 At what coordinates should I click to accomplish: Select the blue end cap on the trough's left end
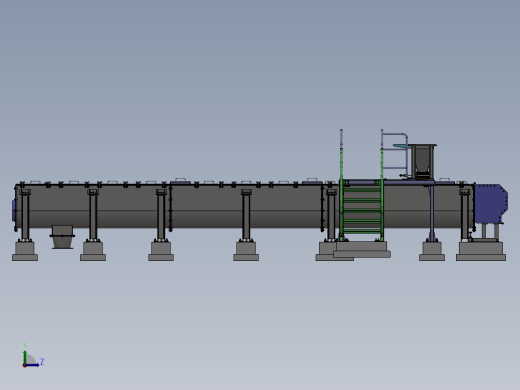[14, 210]
